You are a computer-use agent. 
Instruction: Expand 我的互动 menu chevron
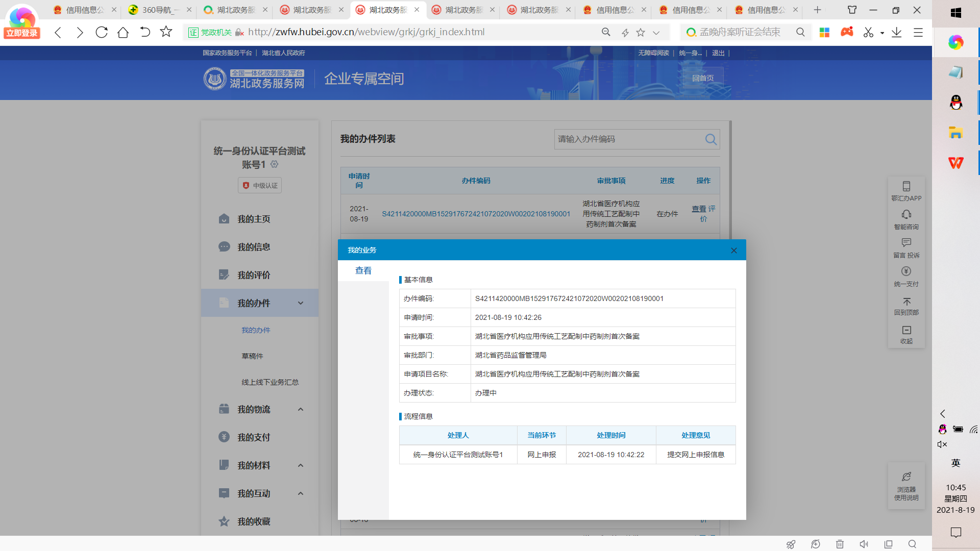click(301, 493)
